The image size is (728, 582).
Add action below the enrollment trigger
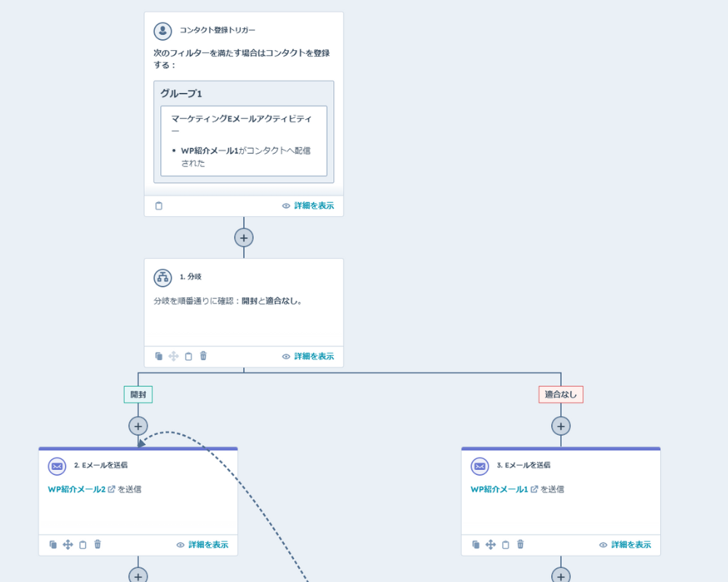[x=244, y=238]
